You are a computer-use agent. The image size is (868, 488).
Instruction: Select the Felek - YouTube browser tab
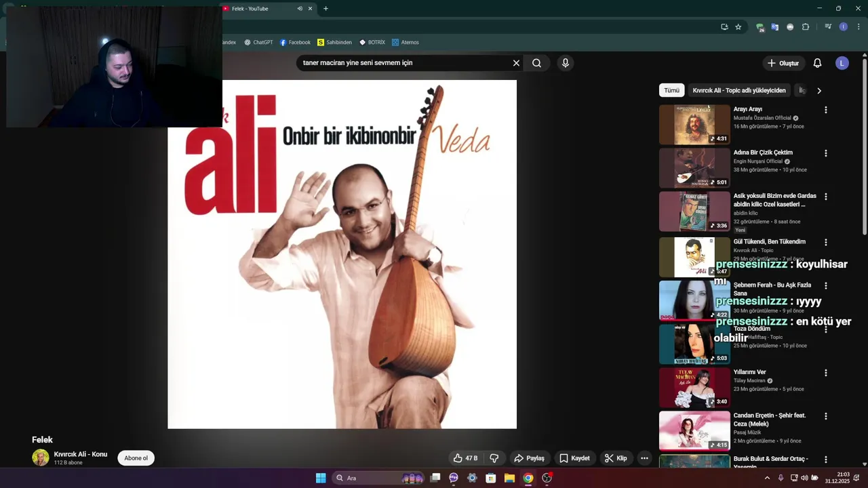point(268,9)
